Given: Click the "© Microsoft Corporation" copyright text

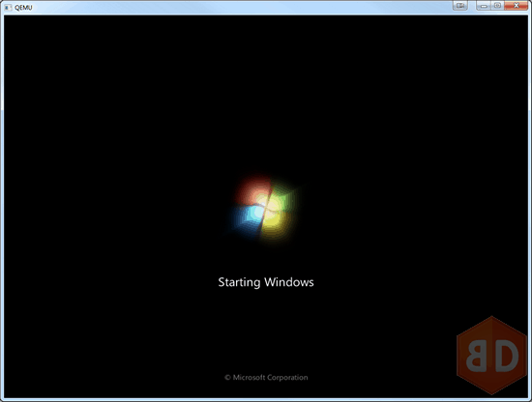Looking at the screenshot, I should tap(266, 377).
